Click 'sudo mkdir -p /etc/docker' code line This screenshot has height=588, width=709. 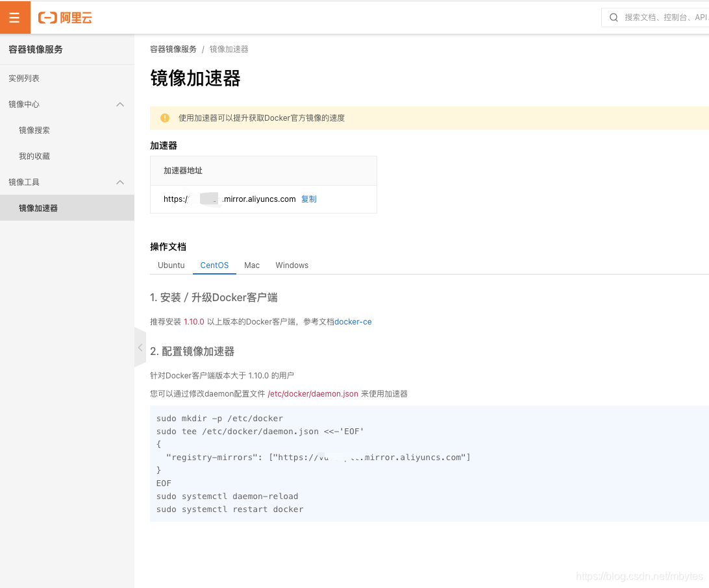219,419
